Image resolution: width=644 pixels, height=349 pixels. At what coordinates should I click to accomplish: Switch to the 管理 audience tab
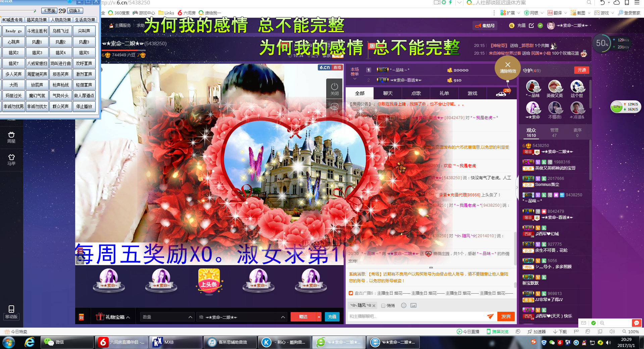pyautogui.click(x=554, y=133)
